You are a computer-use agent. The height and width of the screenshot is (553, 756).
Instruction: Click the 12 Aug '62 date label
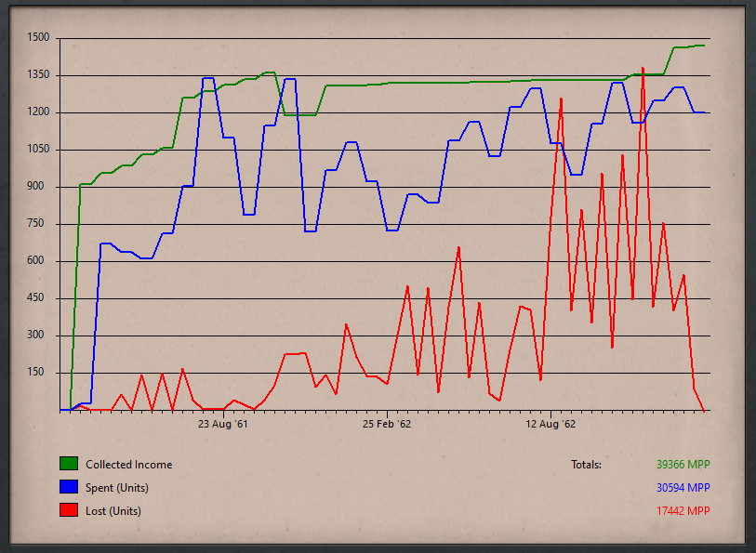550,424
